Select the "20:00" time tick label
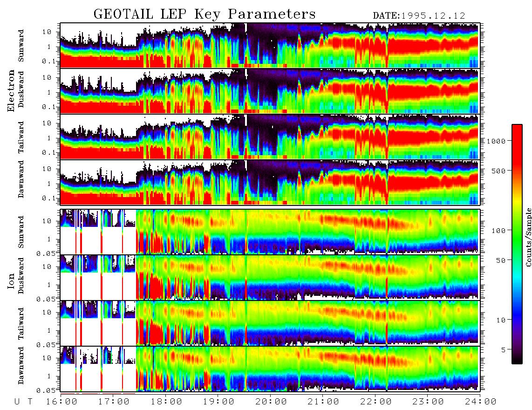This screenshot has height=410, width=532. (271, 402)
